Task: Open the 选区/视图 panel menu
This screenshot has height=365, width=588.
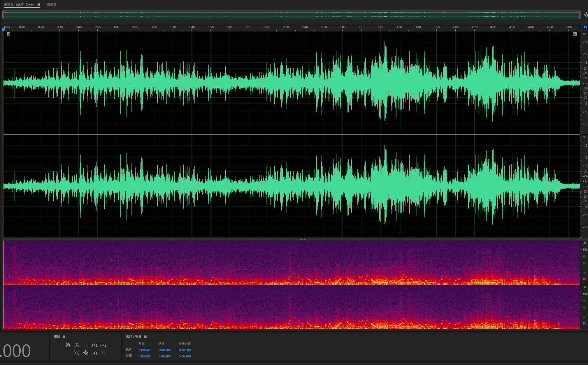Action: click(145, 337)
